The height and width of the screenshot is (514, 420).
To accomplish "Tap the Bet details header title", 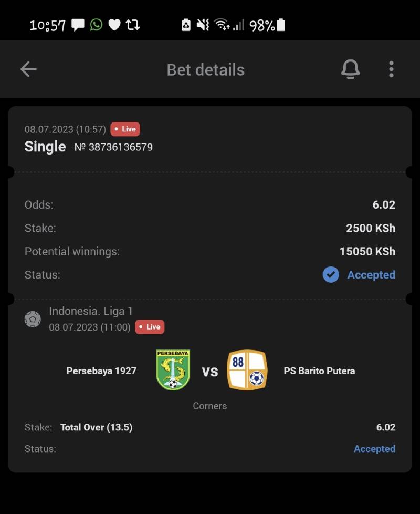I will pos(206,70).
